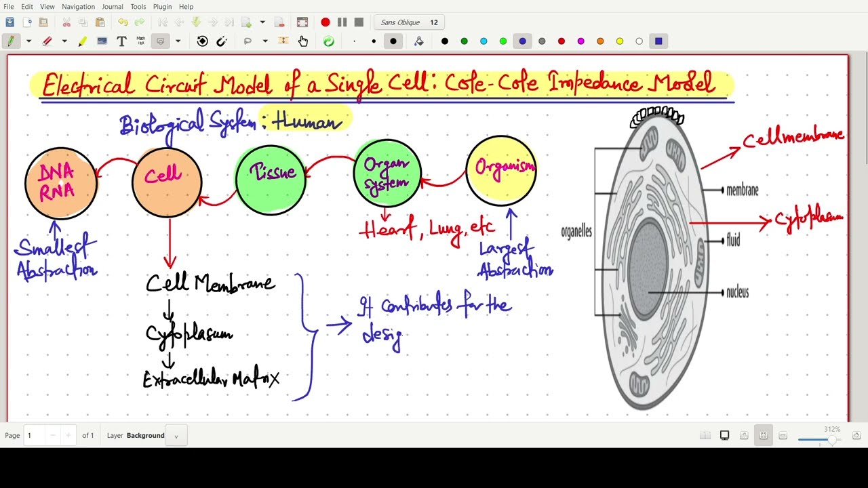
Task: Start audio recording with red button
Action: [x=325, y=22]
